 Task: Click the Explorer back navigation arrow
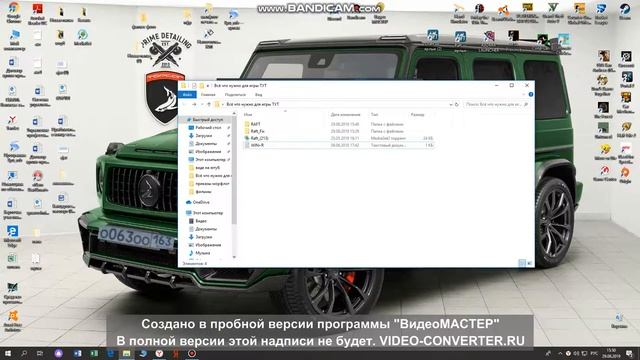click(x=184, y=104)
